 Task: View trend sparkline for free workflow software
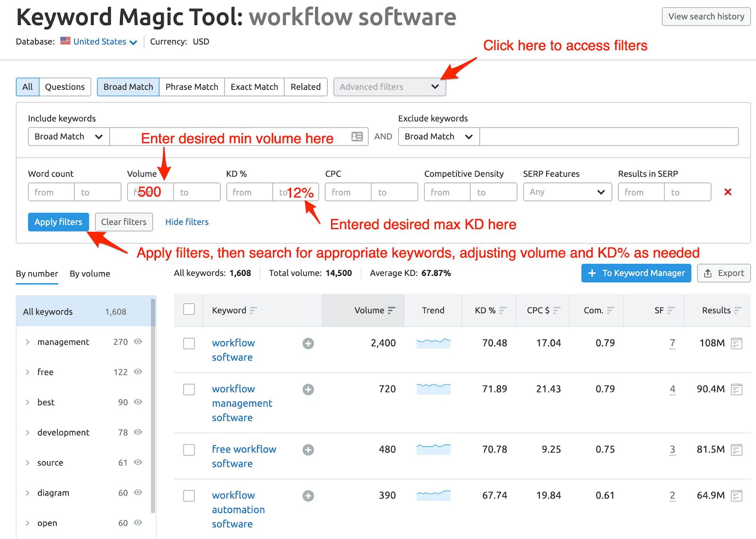tap(433, 449)
